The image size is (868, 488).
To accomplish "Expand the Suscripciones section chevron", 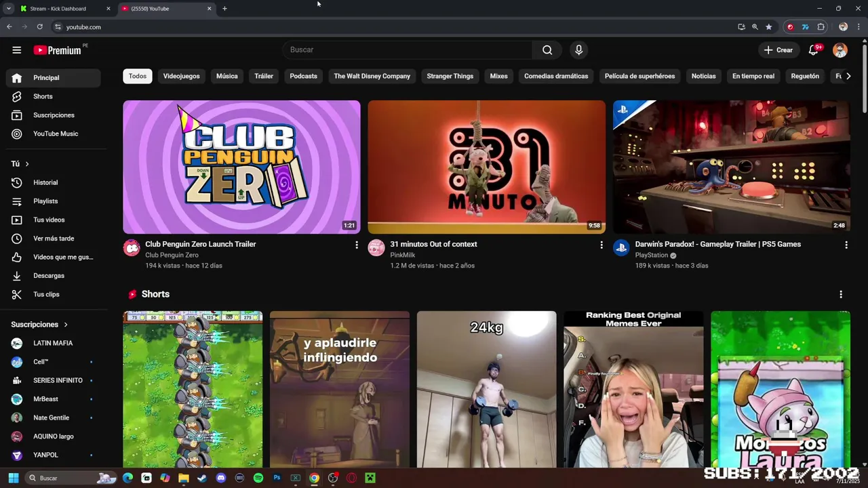I will (66, 325).
